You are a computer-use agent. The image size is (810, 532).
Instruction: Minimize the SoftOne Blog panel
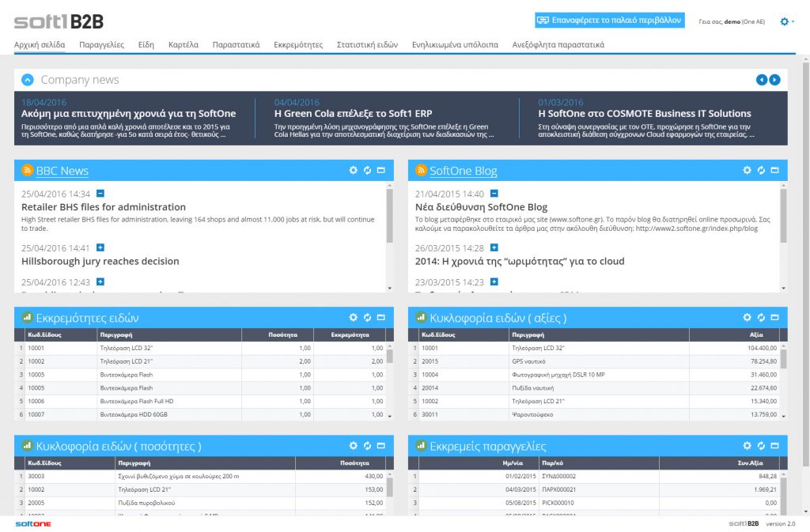click(775, 170)
